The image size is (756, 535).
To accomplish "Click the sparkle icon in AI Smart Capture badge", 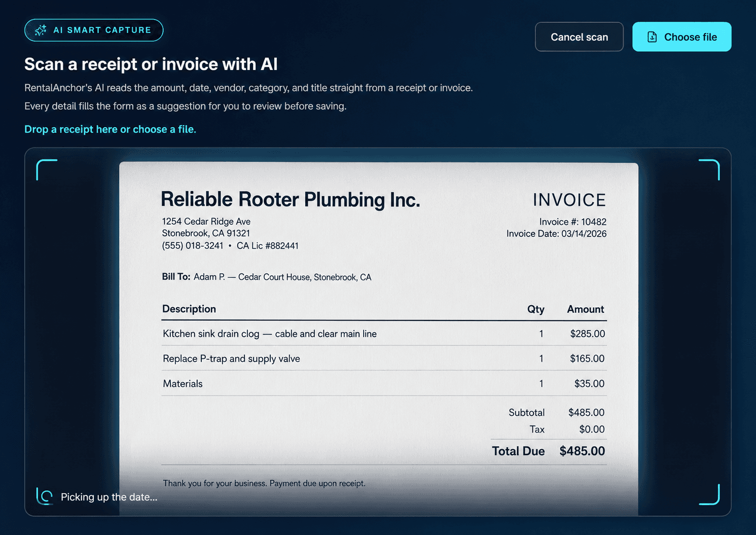I will tap(41, 30).
